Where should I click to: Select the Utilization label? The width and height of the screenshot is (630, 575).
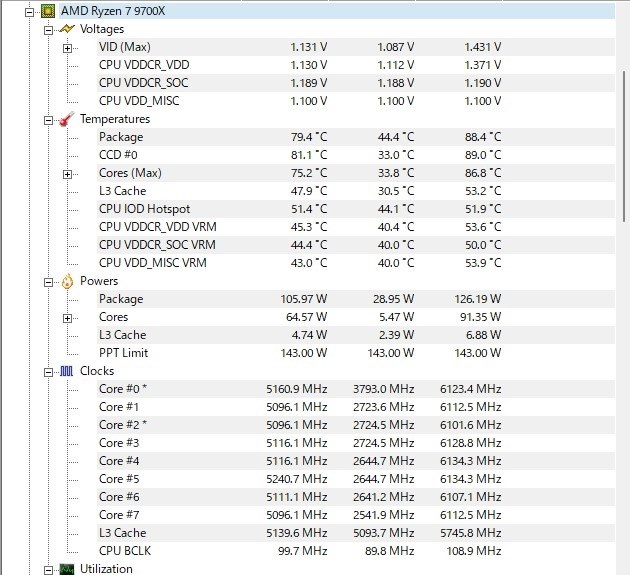click(106, 569)
